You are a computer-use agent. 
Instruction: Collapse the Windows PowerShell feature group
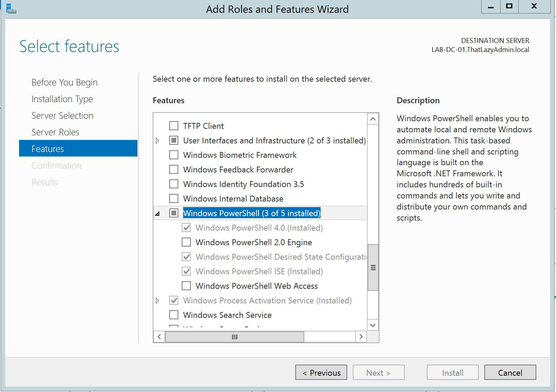[158, 213]
